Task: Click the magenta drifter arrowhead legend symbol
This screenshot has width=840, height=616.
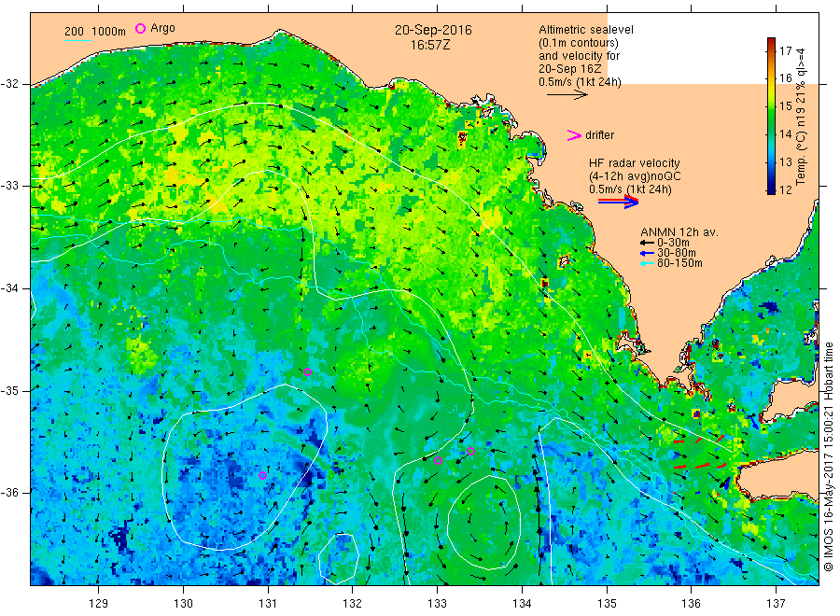Action: pos(574,135)
